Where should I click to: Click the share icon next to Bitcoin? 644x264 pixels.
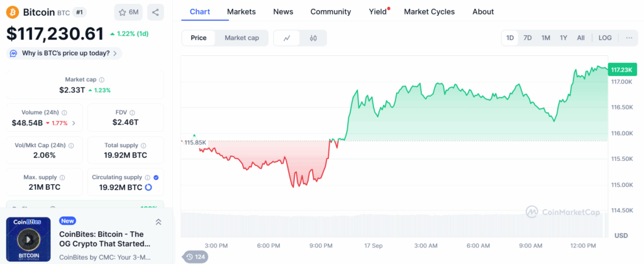click(x=155, y=12)
